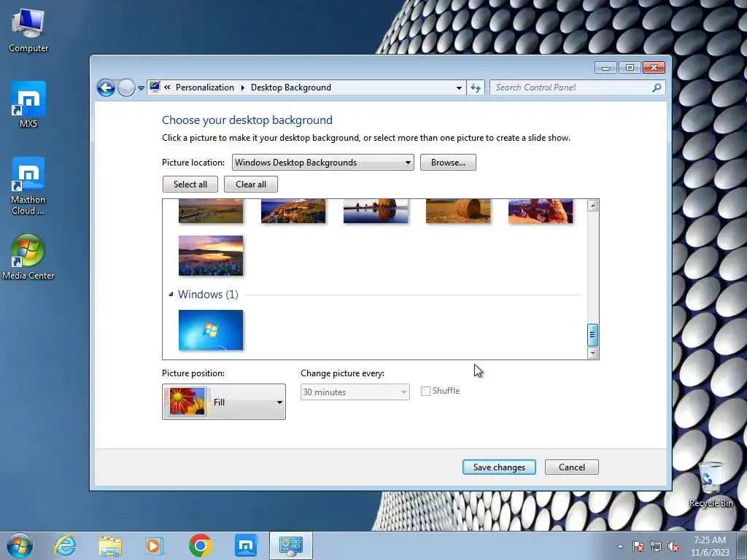Click the wallpaper list scroll up arrow
747x560 pixels.
tap(592, 206)
